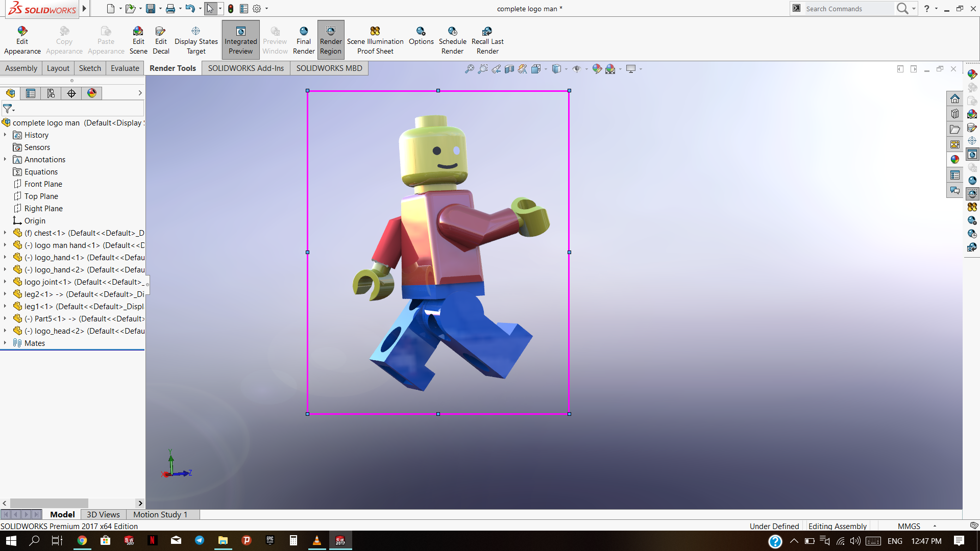This screenshot has height=551, width=980.
Task: Click the Search Commands field
Action: (847, 9)
